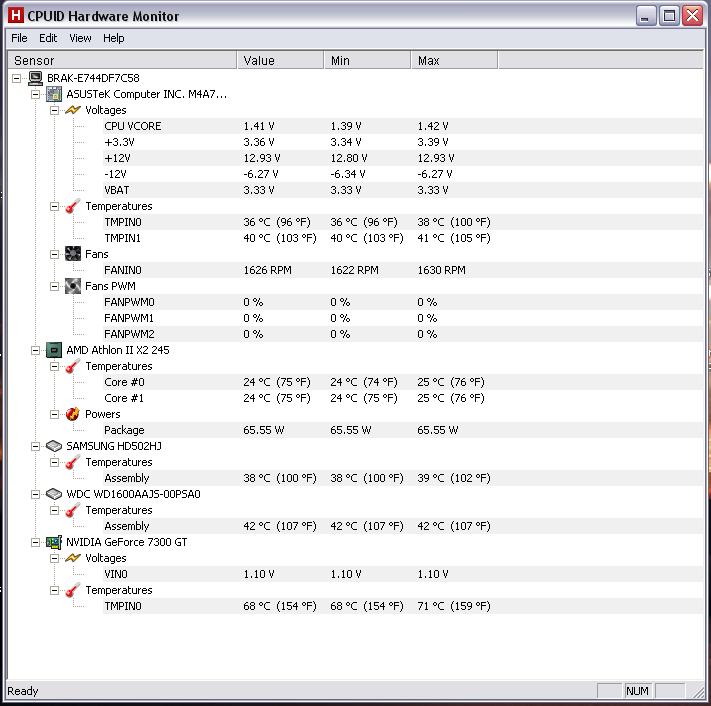Click the 71 °C (159 °F) max value
711x706 pixels.
point(454,606)
